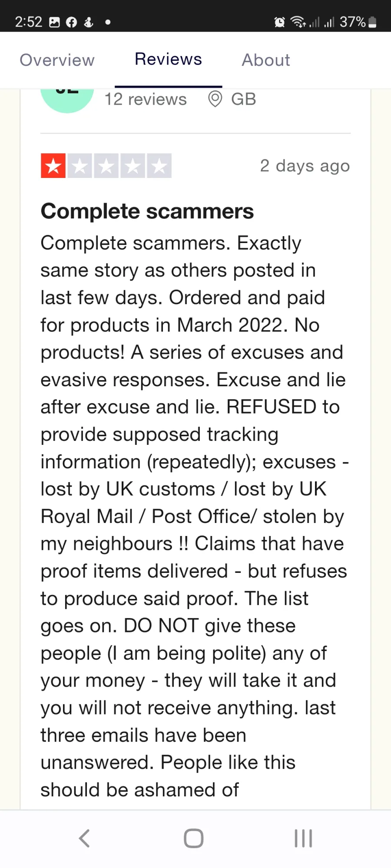This screenshot has width=391, height=868.
Task: Tap the GB country label
Action: 243,99
